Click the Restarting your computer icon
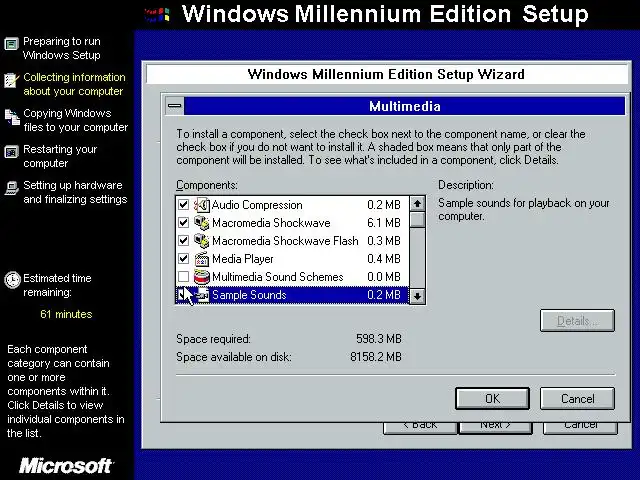 point(11,152)
